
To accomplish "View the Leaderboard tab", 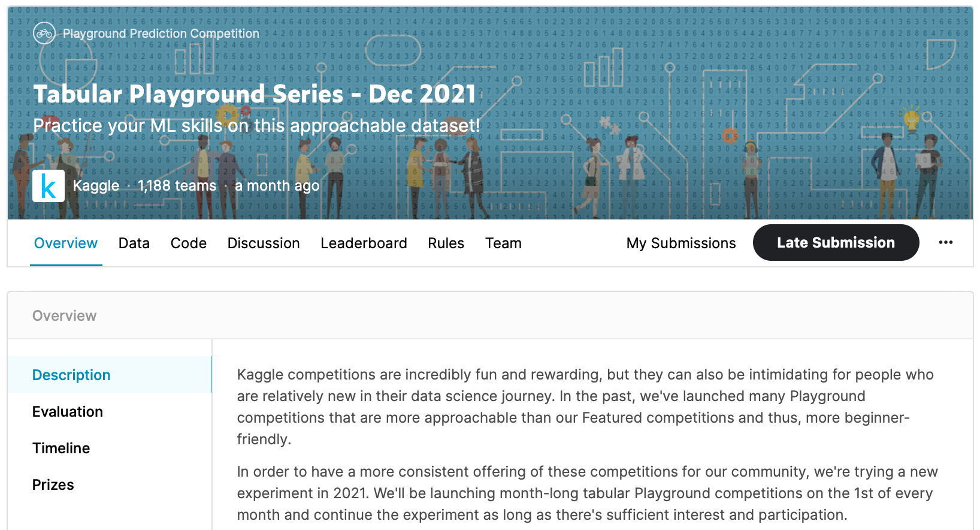I will pyautogui.click(x=364, y=243).
